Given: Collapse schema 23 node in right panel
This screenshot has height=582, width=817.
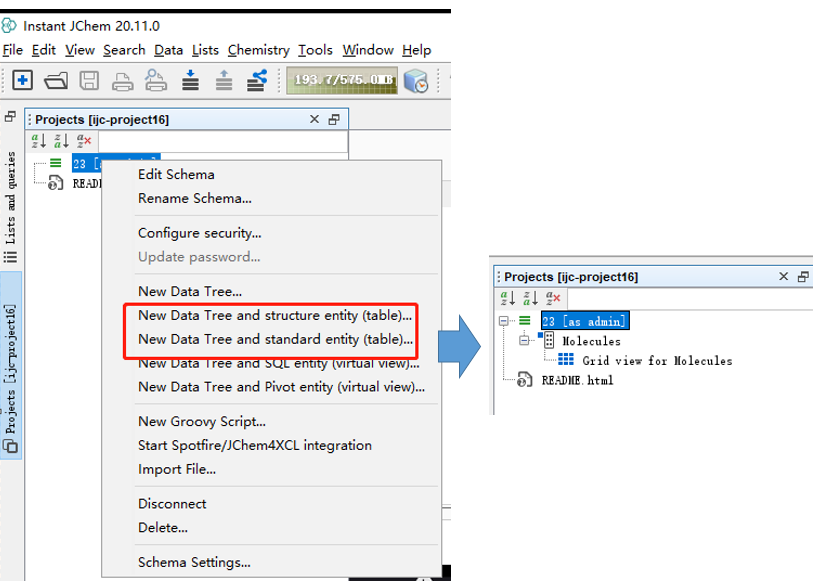Looking at the screenshot, I should click(503, 321).
